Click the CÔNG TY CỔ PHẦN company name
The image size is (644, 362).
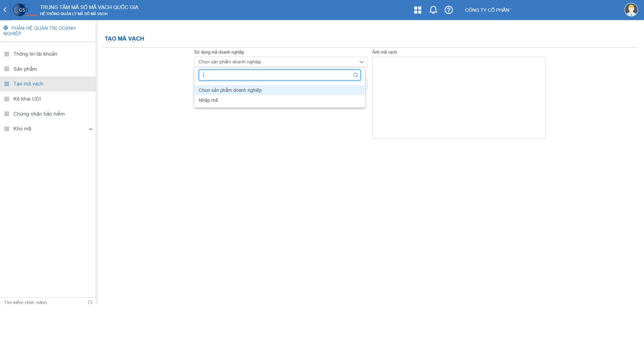click(x=487, y=10)
